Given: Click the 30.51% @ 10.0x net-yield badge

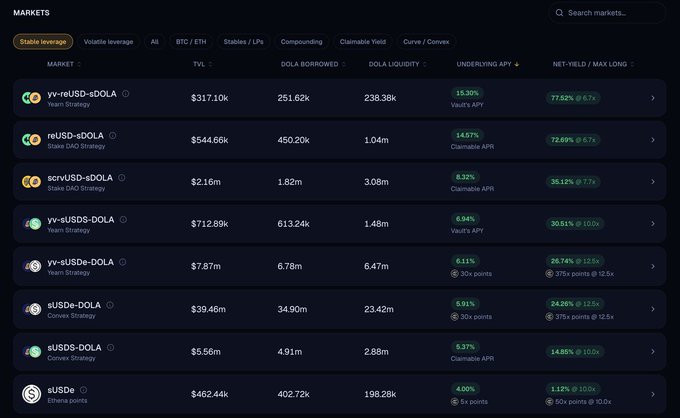Looking at the screenshot, I should coord(575,223).
